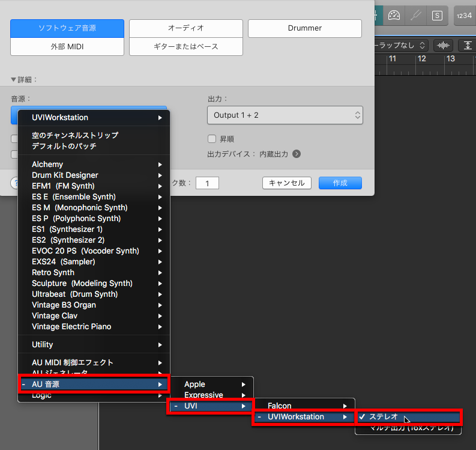Select the 外部 MIDI track type
The image size is (476, 450).
(x=67, y=46)
